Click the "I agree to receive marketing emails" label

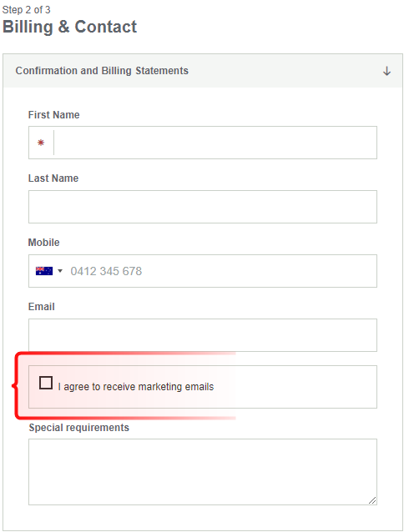pyautogui.click(x=136, y=387)
